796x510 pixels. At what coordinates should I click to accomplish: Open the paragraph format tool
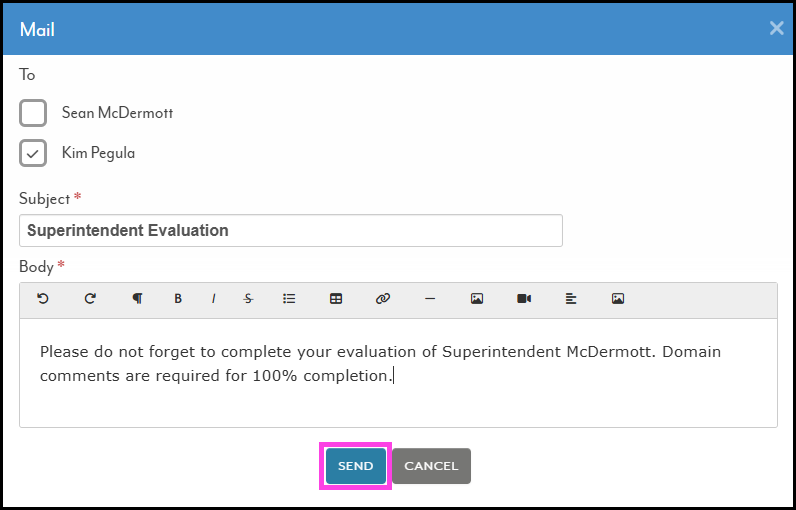click(137, 298)
